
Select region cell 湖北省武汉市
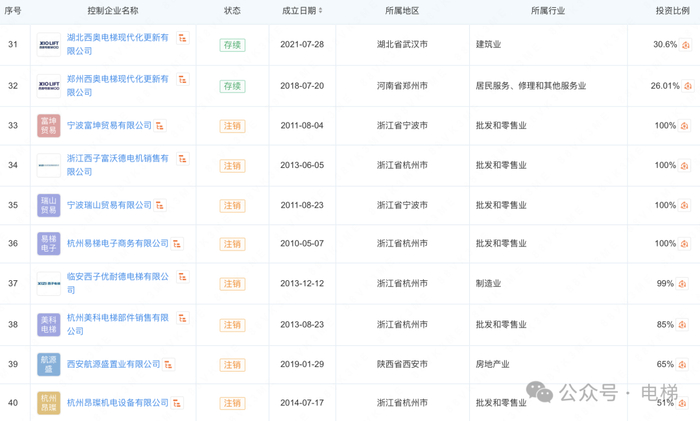pos(402,45)
